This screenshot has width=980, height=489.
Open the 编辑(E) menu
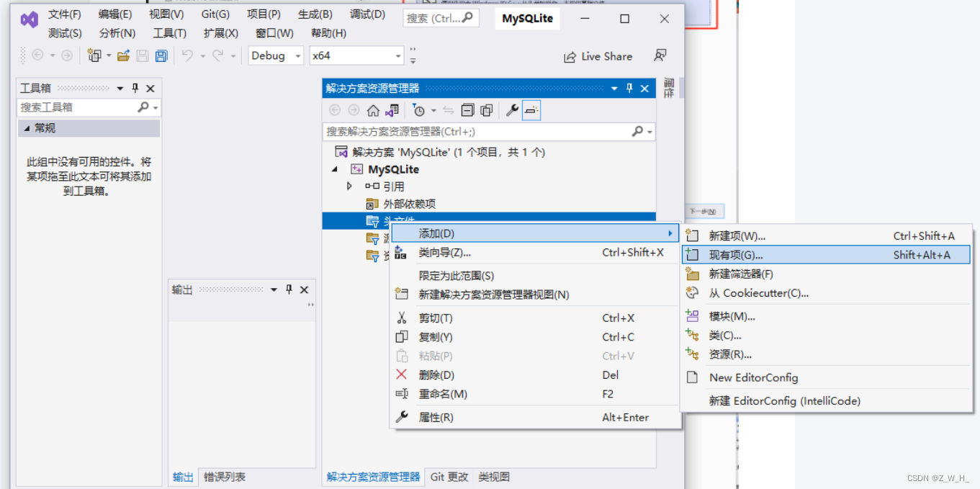(x=115, y=14)
